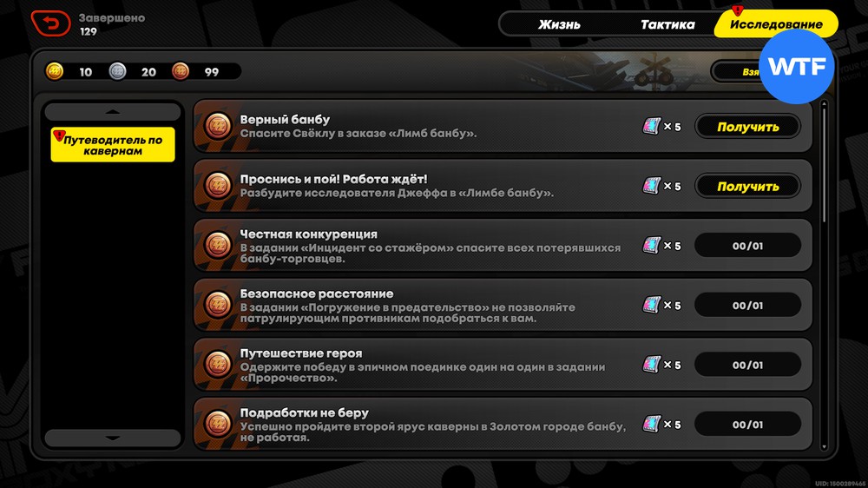The image size is (868, 488).
Task: Click the film reward icon for Подработки не беру
Action: click(652, 425)
